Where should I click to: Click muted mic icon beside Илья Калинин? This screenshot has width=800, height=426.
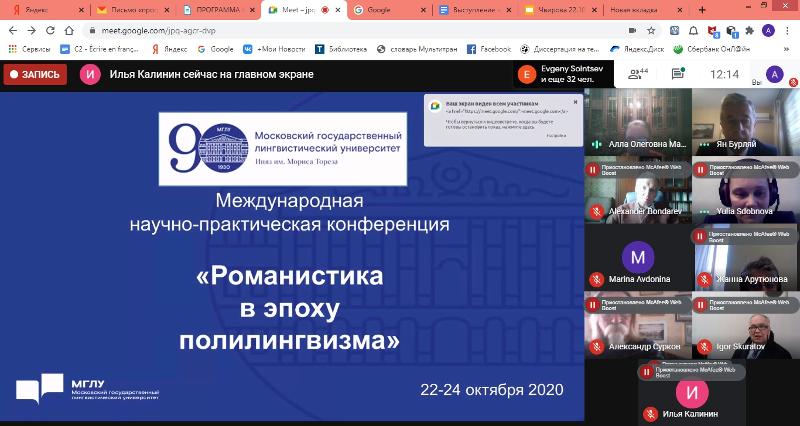(649, 414)
